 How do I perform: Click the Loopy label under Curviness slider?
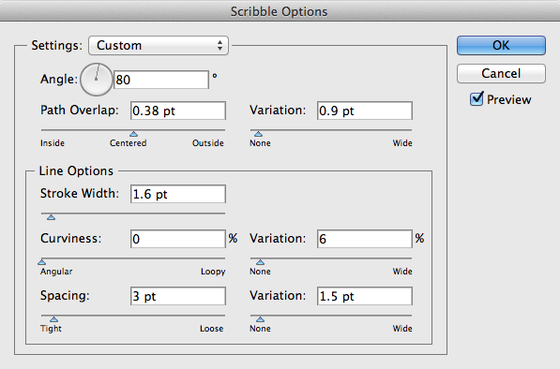(x=213, y=272)
